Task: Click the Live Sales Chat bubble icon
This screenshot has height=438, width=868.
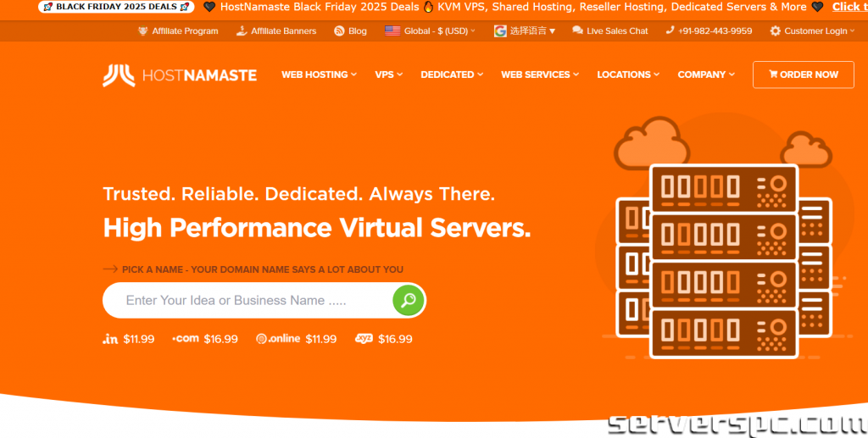Action: click(x=577, y=30)
